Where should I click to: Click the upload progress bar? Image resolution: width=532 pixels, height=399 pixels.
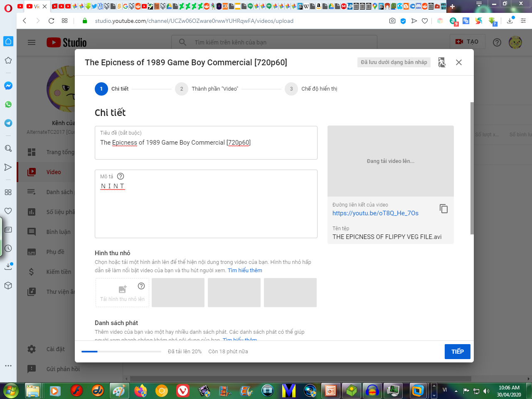(121, 352)
